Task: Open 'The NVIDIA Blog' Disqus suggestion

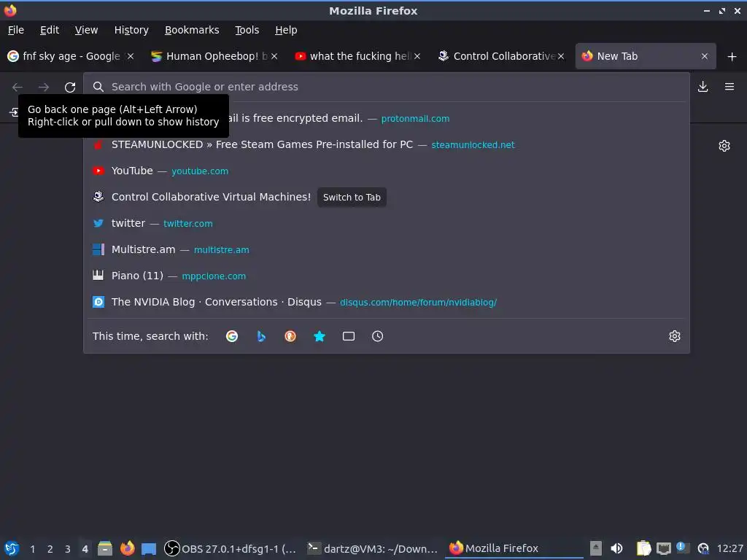Action: click(x=387, y=302)
